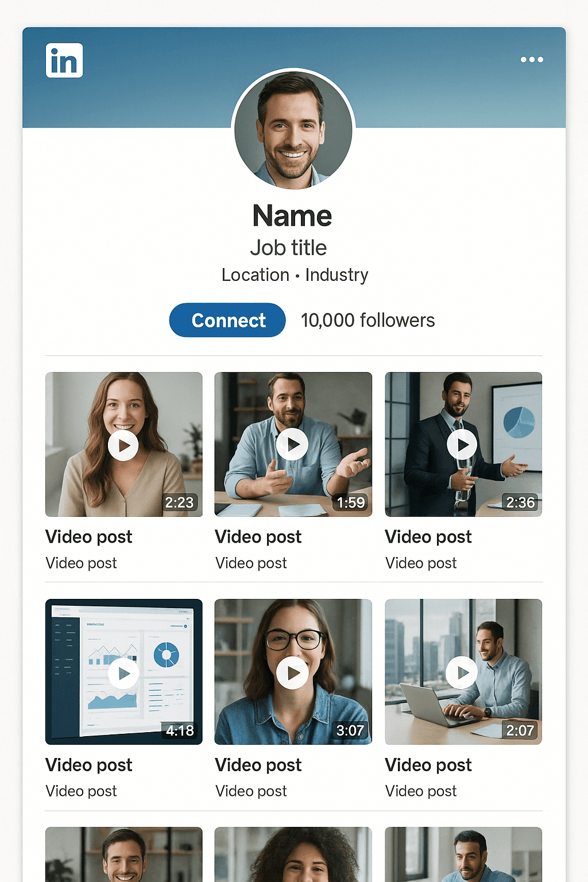Open the Video post below the pie chart video
This screenshot has height=882, width=588.
[428, 536]
